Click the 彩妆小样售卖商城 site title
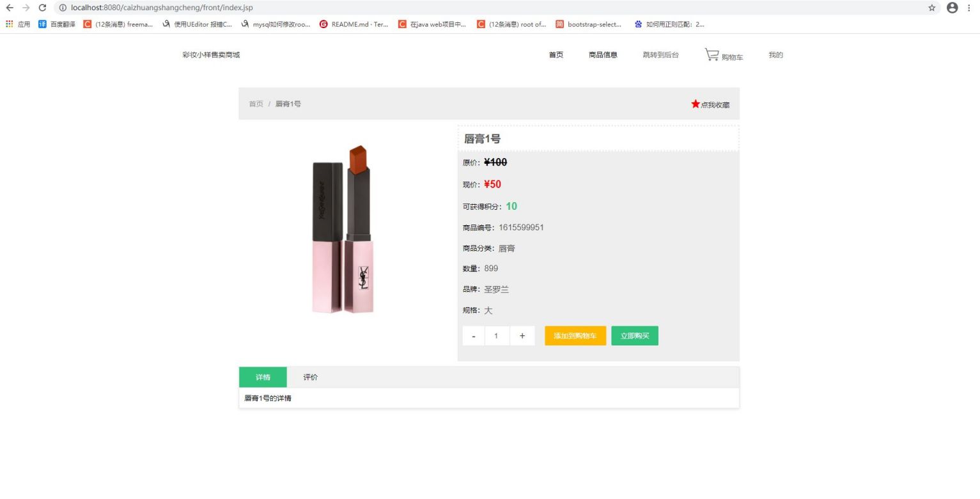980x499 pixels. (211, 55)
